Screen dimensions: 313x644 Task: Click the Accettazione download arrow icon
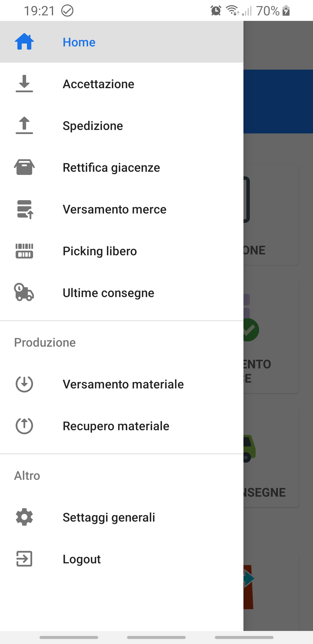tap(24, 84)
